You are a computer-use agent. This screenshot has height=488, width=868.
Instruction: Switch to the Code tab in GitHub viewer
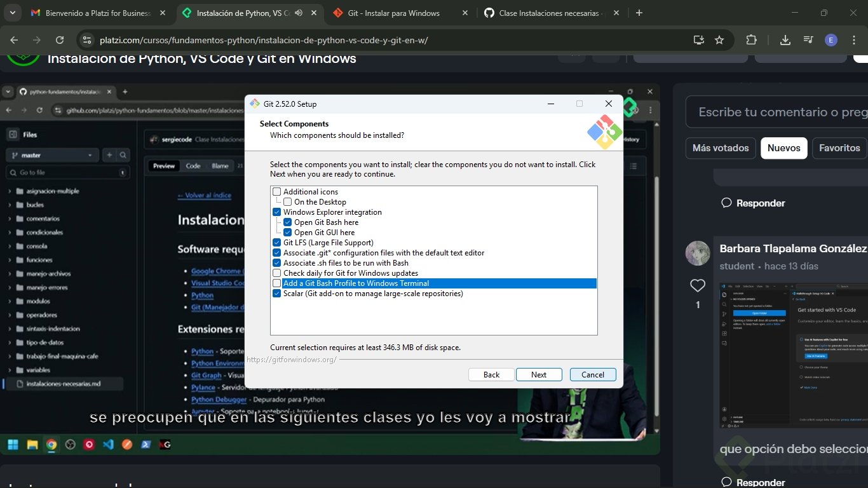tap(193, 166)
